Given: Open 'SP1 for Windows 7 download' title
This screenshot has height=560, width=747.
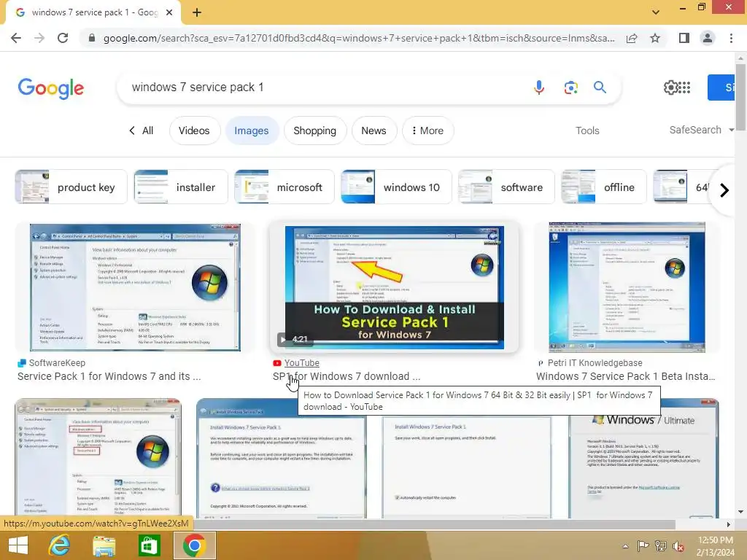Looking at the screenshot, I should coord(347,376).
